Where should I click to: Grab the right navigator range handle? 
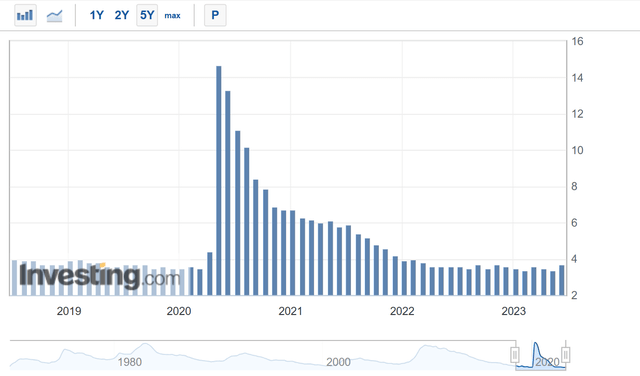pyautogui.click(x=565, y=354)
